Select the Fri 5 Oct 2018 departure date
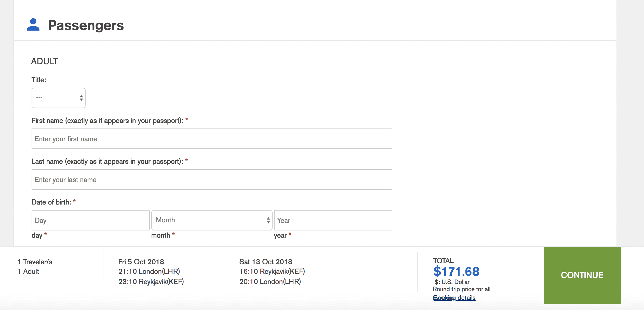The width and height of the screenshot is (644, 310). (141, 262)
